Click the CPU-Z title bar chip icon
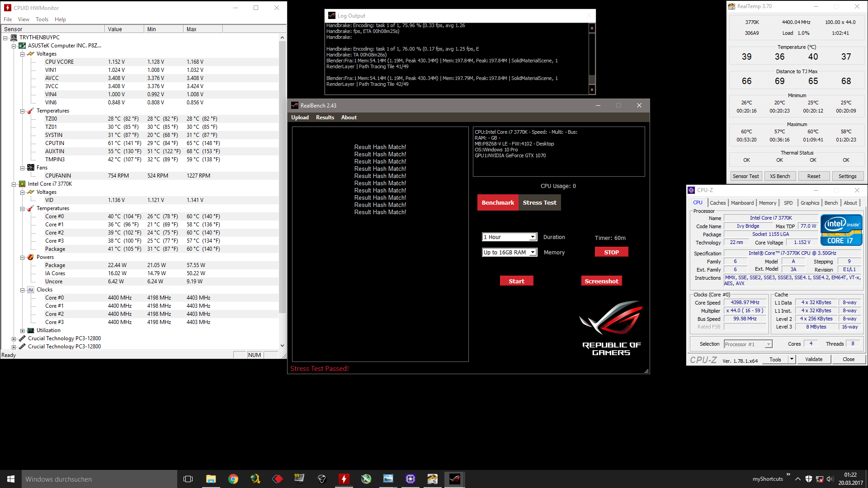This screenshot has width=868, height=488. click(691, 190)
